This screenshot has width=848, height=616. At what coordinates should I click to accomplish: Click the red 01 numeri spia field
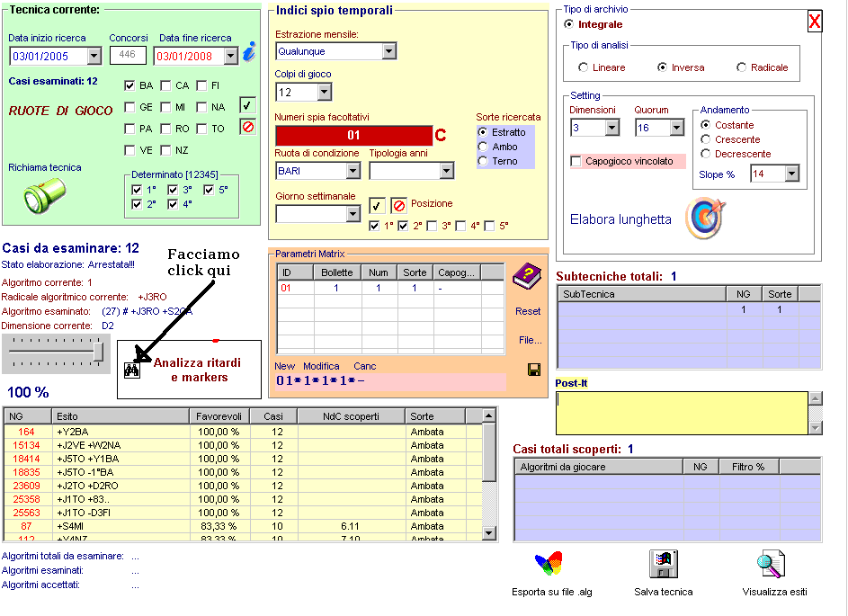(x=353, y=135)
